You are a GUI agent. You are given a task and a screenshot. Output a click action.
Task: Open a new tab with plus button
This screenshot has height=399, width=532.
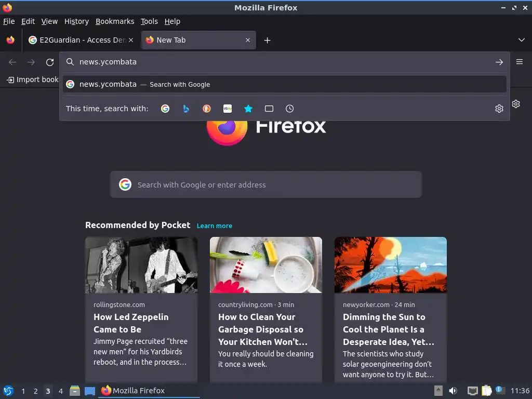pos(268,41)
